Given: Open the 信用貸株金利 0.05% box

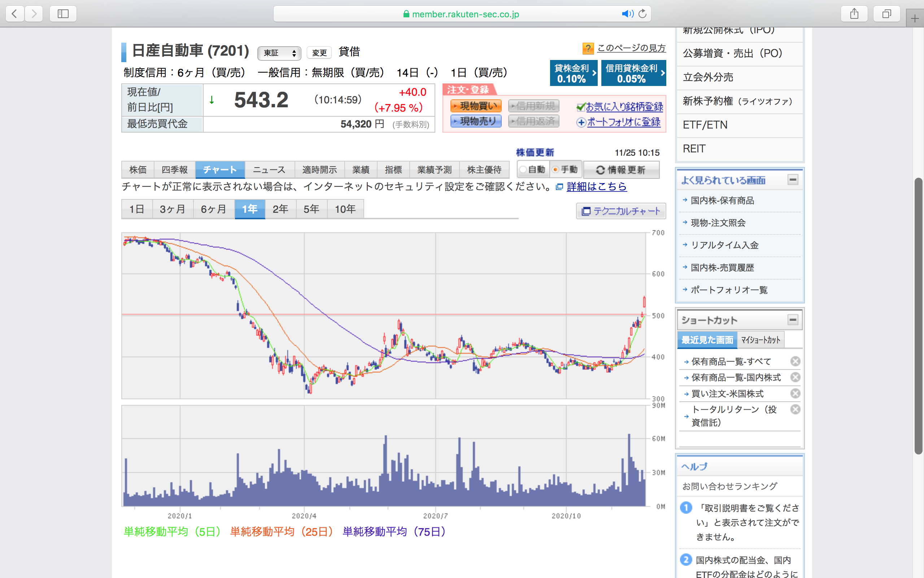Looking at the screenshot, I should pos(633,73).
